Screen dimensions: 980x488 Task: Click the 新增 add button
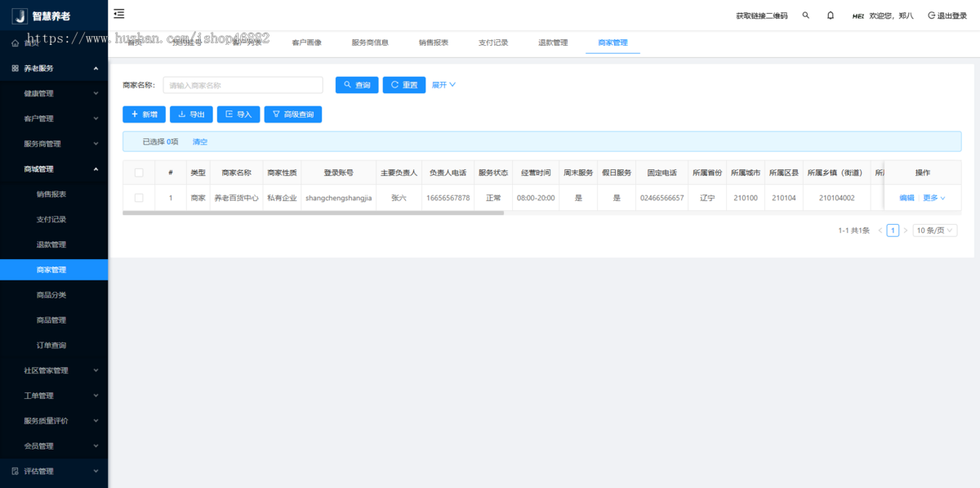point(145,114)
